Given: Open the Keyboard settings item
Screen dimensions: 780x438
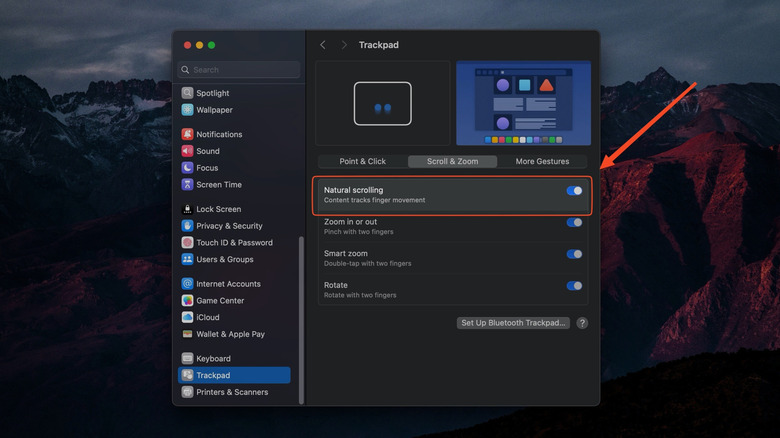Looking at the screenshot, I should pyautogui.click(x=213, y=359).
